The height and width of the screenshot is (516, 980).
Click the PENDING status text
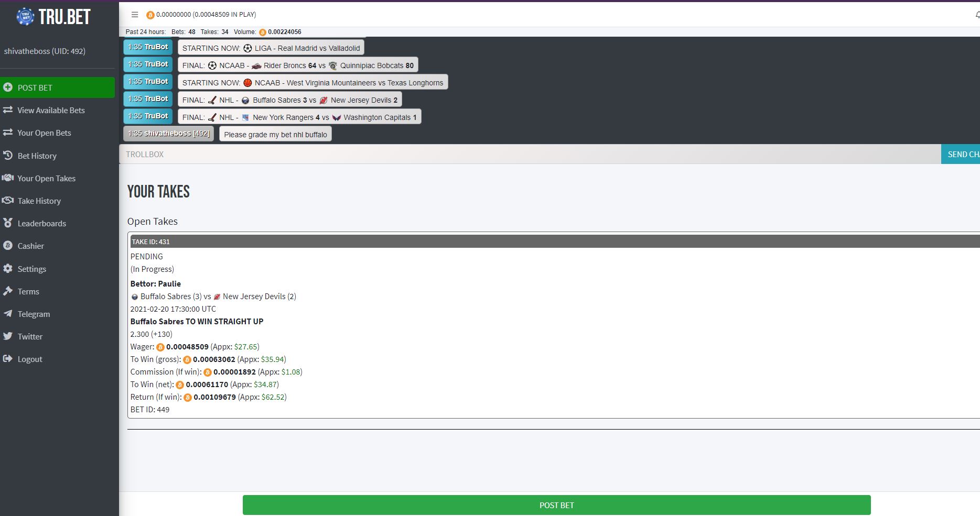tap(147, 257)
